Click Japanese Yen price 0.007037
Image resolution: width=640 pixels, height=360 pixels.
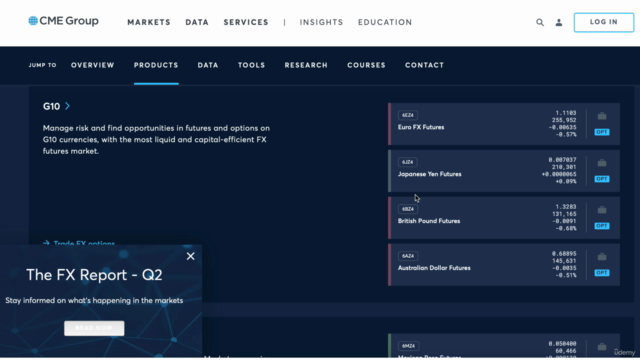pyautogui.click(x=562, y=160)
